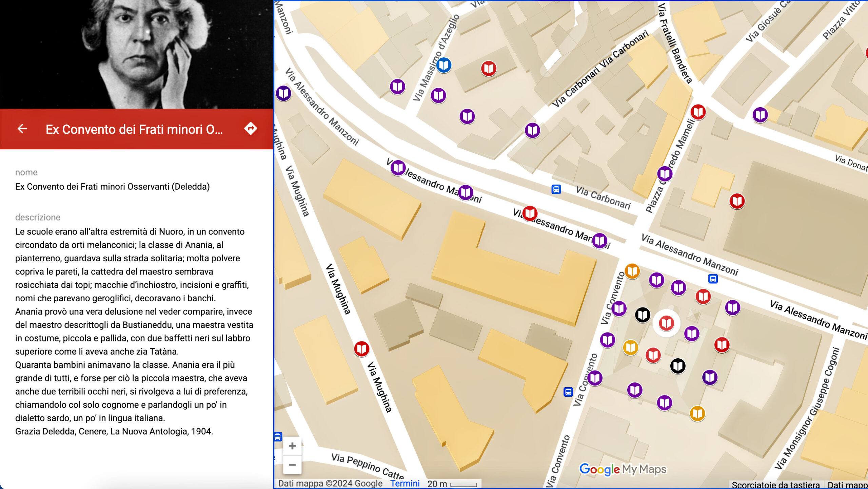The width and height of the screenshot is (868, 489).
Task: Click the Google My Maps logo
Action: 623,469
